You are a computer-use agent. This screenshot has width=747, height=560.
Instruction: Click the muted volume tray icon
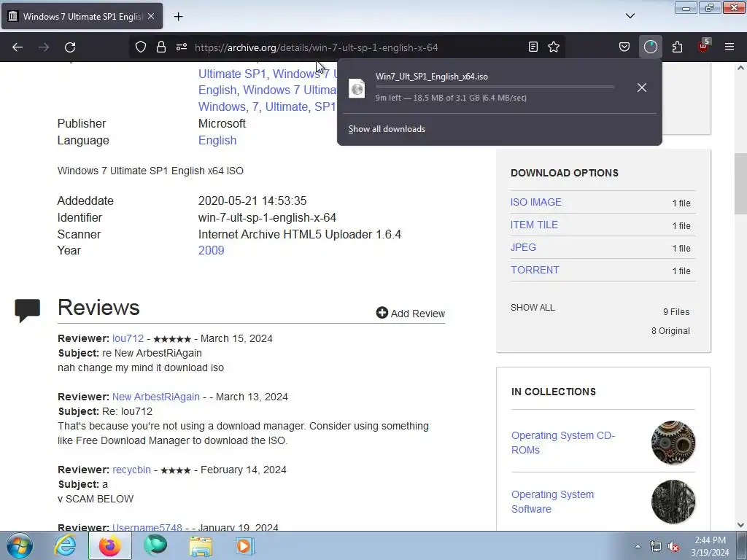click(x=673, y=547)
